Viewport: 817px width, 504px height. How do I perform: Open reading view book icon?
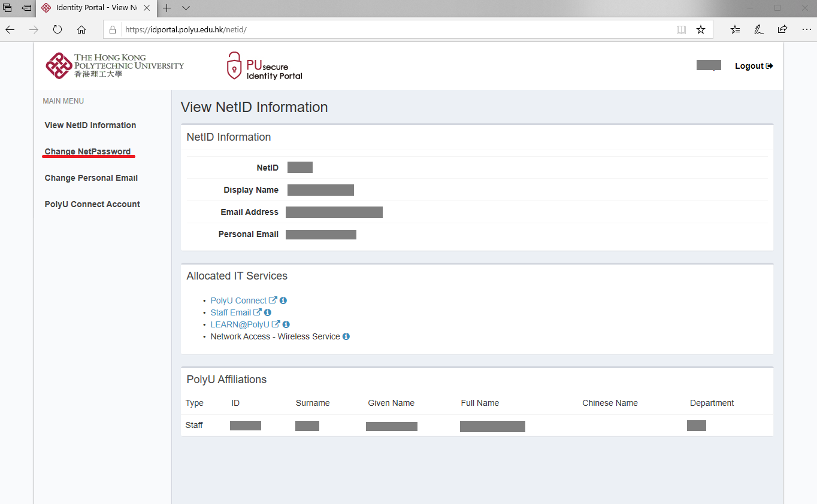[681, 29]
